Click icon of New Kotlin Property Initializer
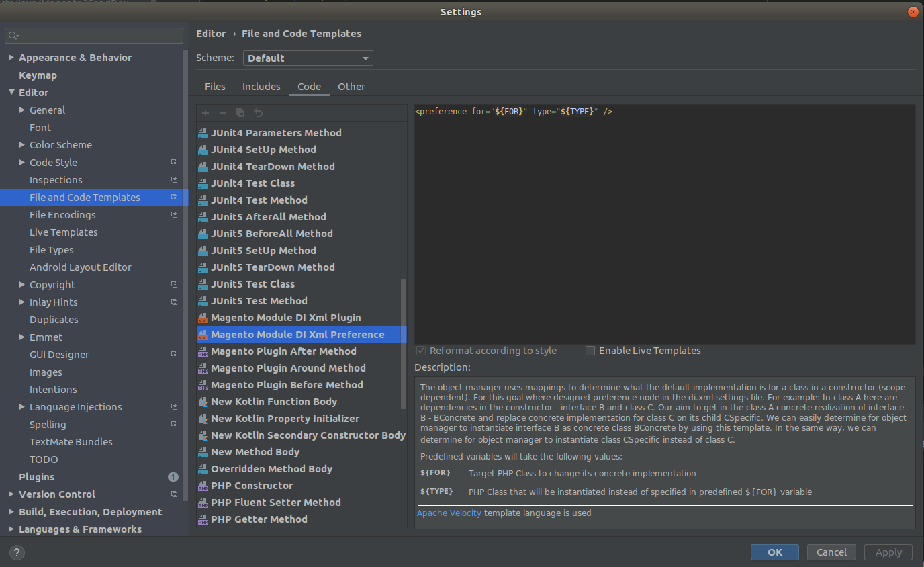Image resolution: width=924 pixels, height=567 pixels. click(x=203, y=419)
